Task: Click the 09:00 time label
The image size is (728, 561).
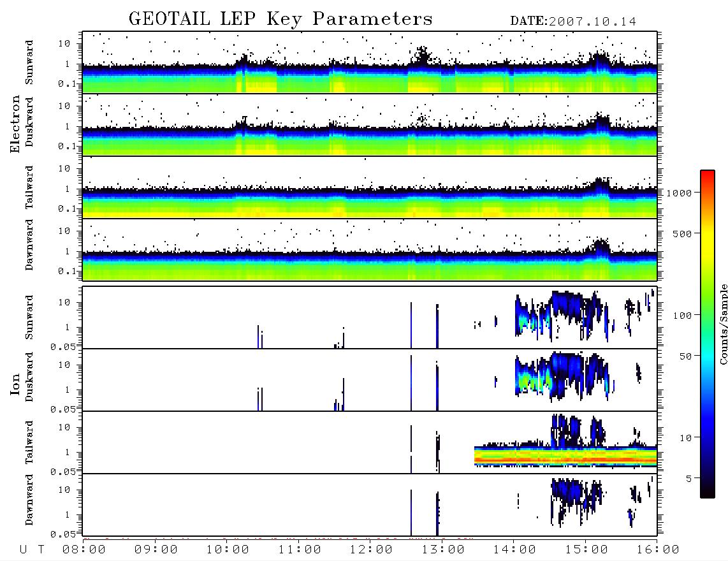Action: click(156, 550)
